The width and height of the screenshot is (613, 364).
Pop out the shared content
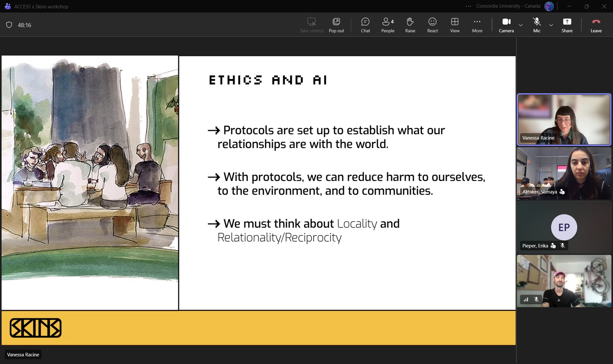(336, 25)
